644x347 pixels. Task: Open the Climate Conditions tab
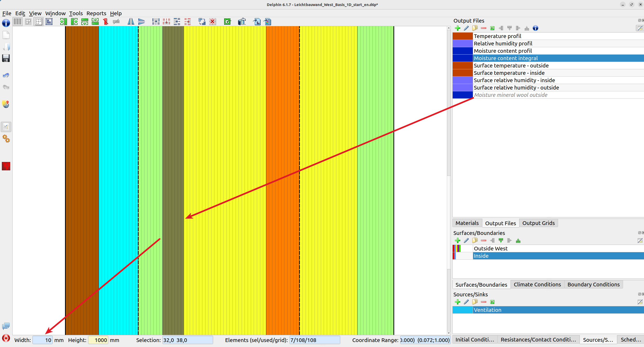pos(537,285)
